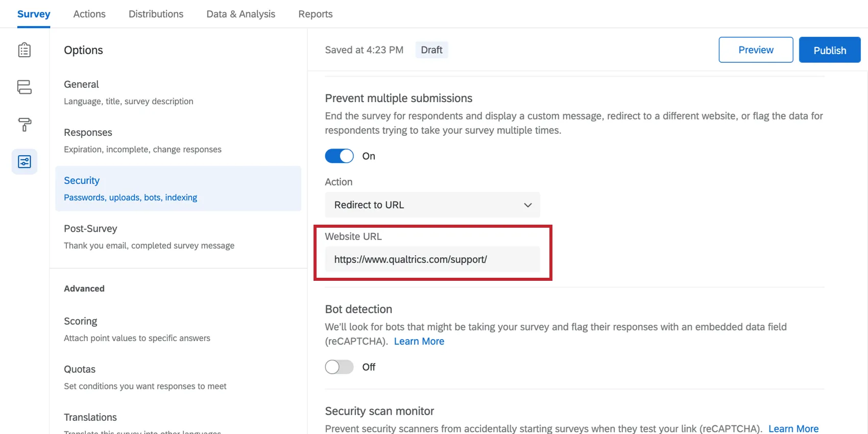The width and height of the screenshot is (868, 434).
Task: Click the Action dropdown chevron arrow
Action: coord(528,205)
